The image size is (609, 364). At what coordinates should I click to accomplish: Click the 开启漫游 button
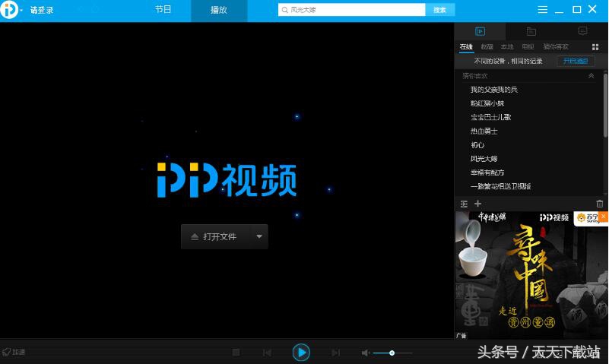[576, 61]
